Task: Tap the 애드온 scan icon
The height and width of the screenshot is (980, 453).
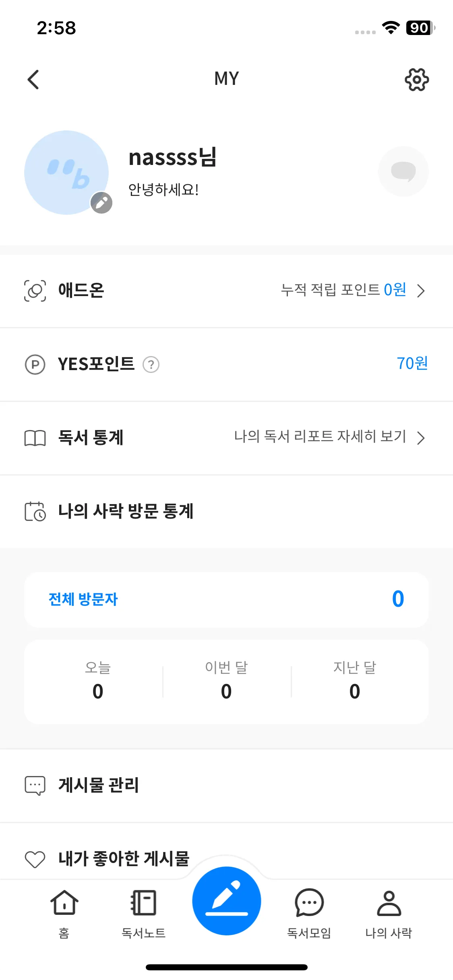Action: 35,290
